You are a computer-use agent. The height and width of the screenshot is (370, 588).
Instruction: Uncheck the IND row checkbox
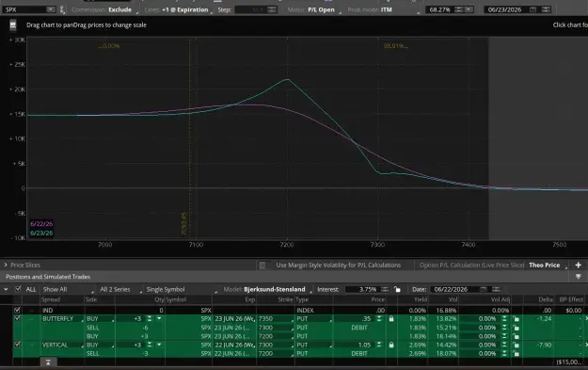[x=17, y=311]
